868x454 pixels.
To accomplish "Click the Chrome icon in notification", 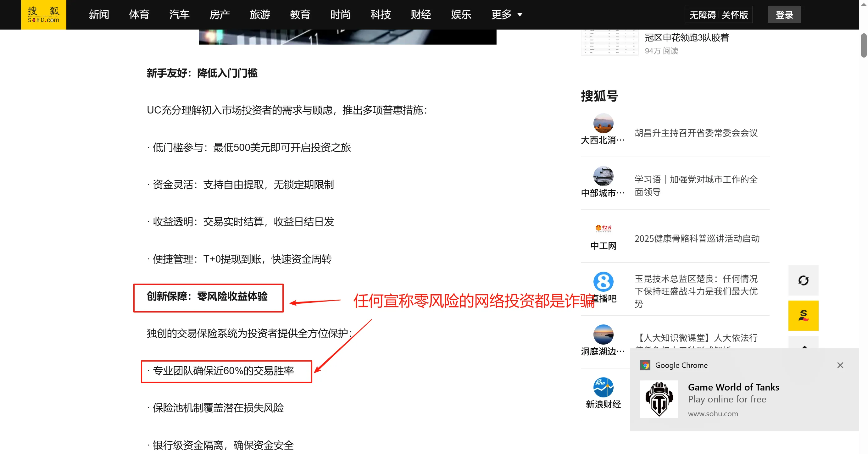I will pos(645,365).
